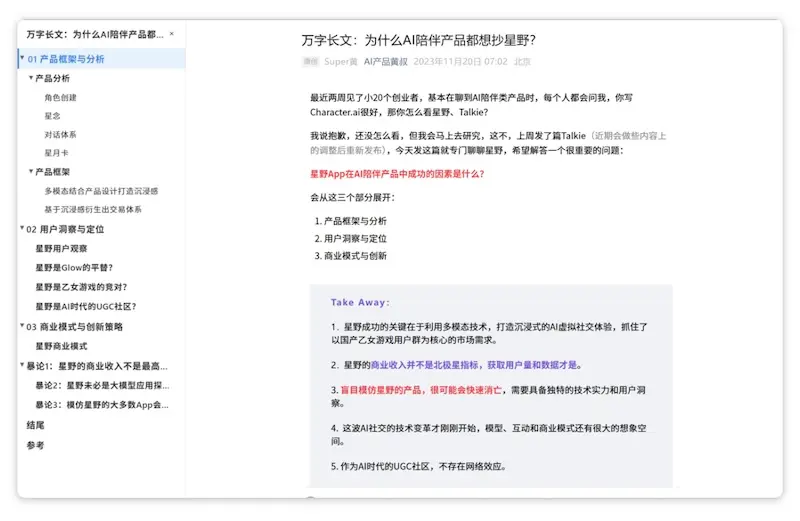Select 星月卡 outline entry
Image resolution: width=800 pixels, height=521 pixels.
point(56,153)
